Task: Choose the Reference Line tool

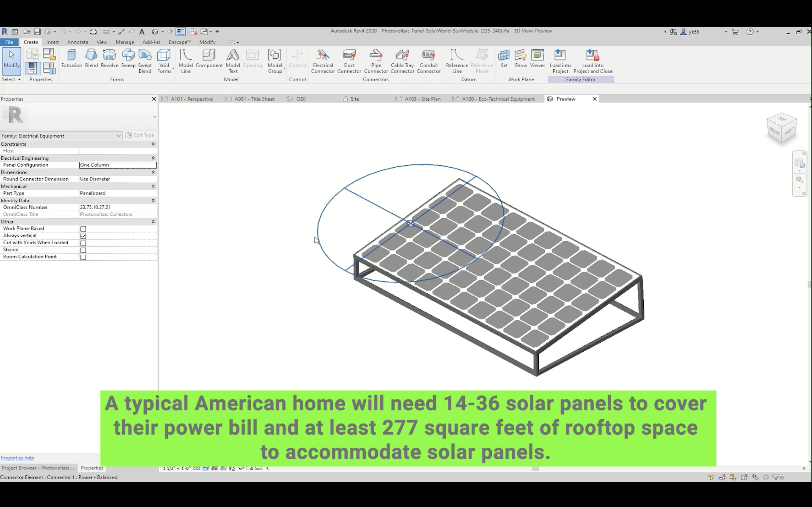Action: (457, 60)
